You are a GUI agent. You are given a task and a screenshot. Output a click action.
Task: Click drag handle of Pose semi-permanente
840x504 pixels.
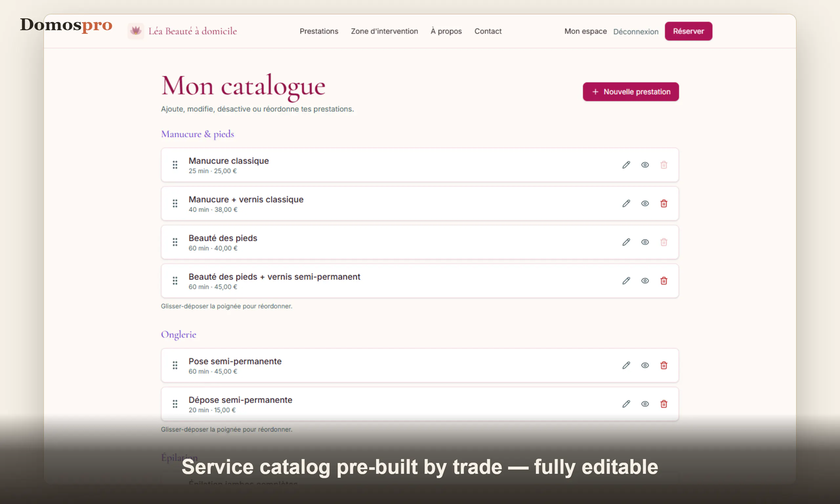(175, 366)
